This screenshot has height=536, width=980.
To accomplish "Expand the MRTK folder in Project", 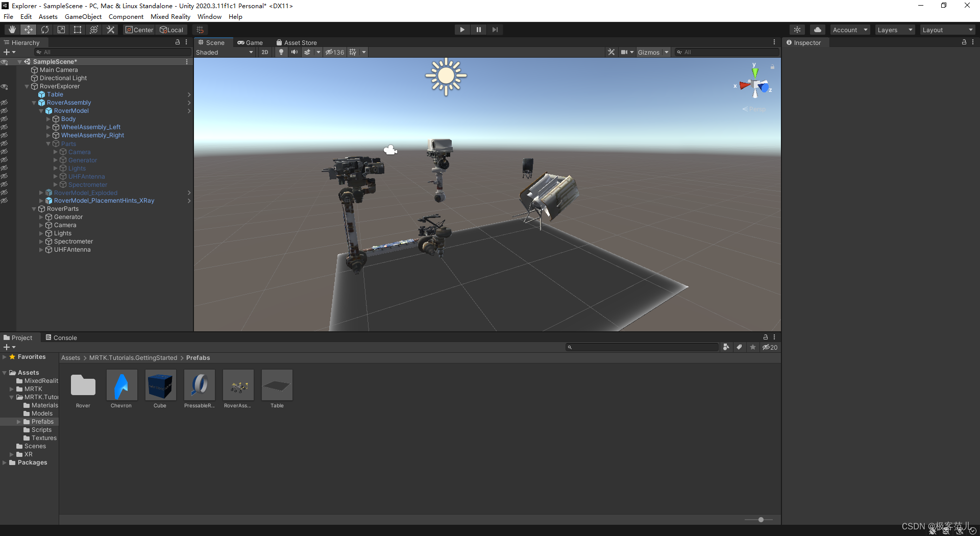I will pyautogui.click(x=12, y=389).
